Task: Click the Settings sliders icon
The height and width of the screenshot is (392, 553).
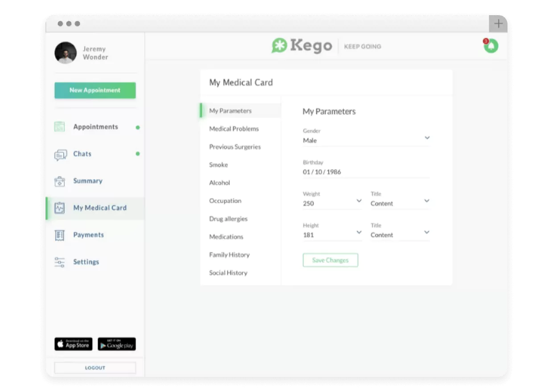Action: [x=59, y=262]
